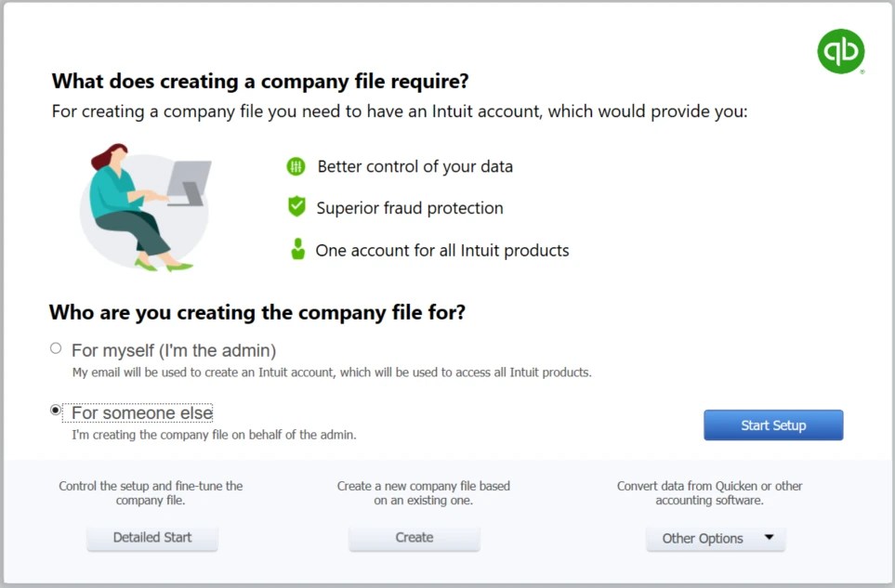Click the green data control icon
The width and height of the screenshot is (895, 588).
pyautogui.click(x=296, y=166)
